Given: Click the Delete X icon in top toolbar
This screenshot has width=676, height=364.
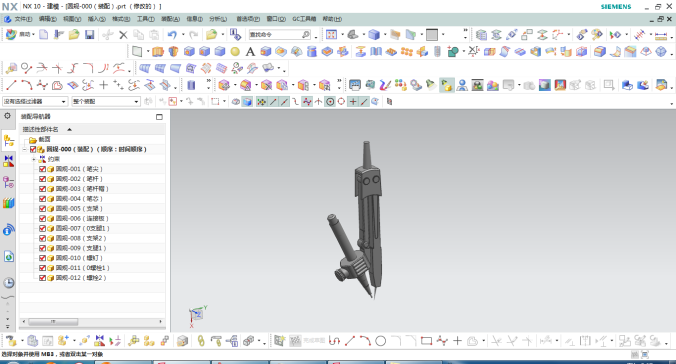Looking at the screenshot, I should click(x=123, y=35).
